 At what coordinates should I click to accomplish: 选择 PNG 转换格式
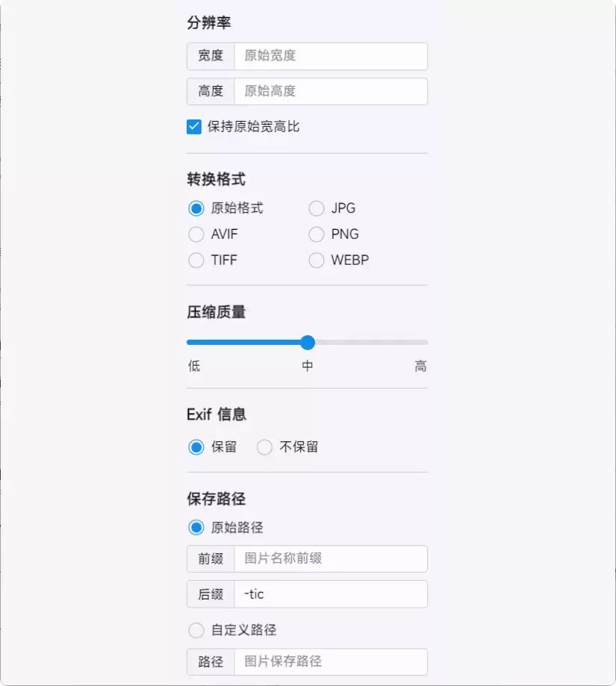316,234
